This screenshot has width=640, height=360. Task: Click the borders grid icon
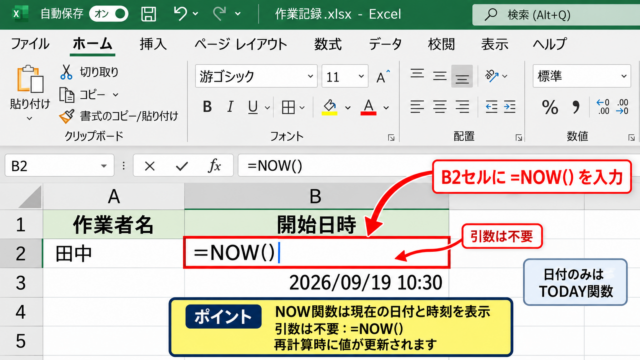(288, 107)
